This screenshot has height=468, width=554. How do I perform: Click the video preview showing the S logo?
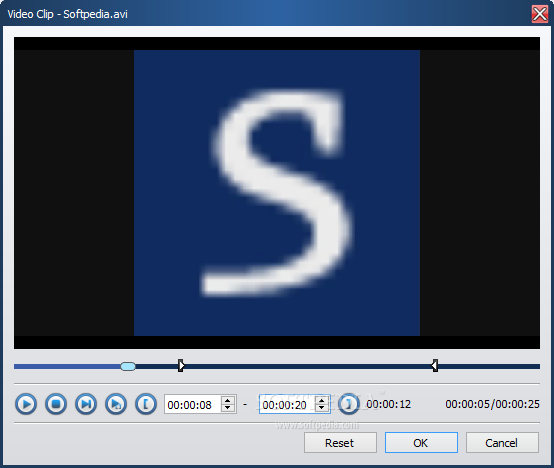[x=277, y=193]
